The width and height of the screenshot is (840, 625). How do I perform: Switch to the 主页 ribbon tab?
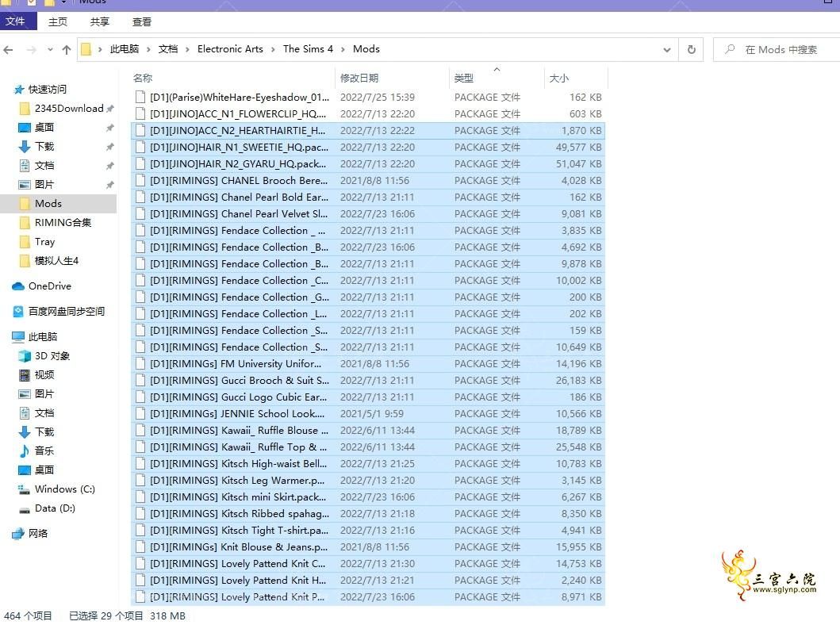click(x=58, y=22)
